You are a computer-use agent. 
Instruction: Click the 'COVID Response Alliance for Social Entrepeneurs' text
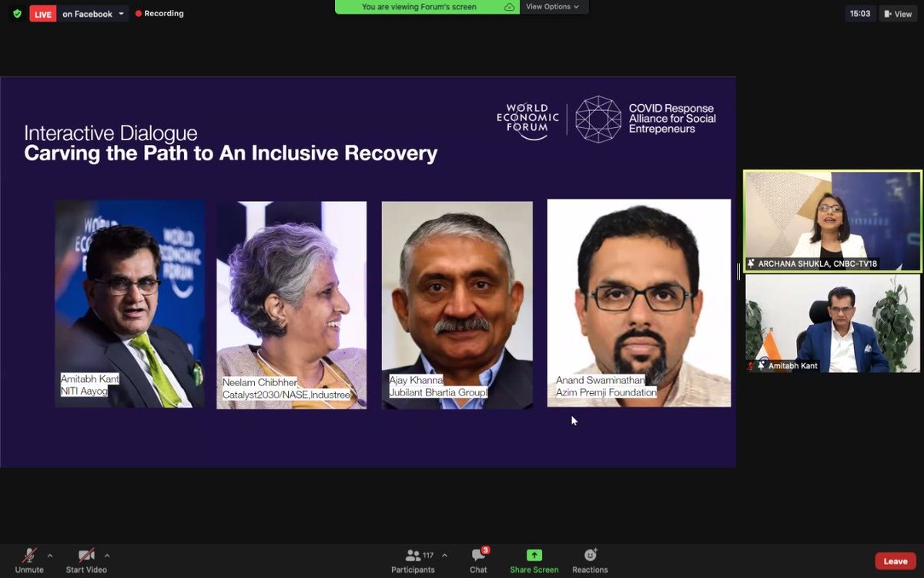tap(672, 119)
